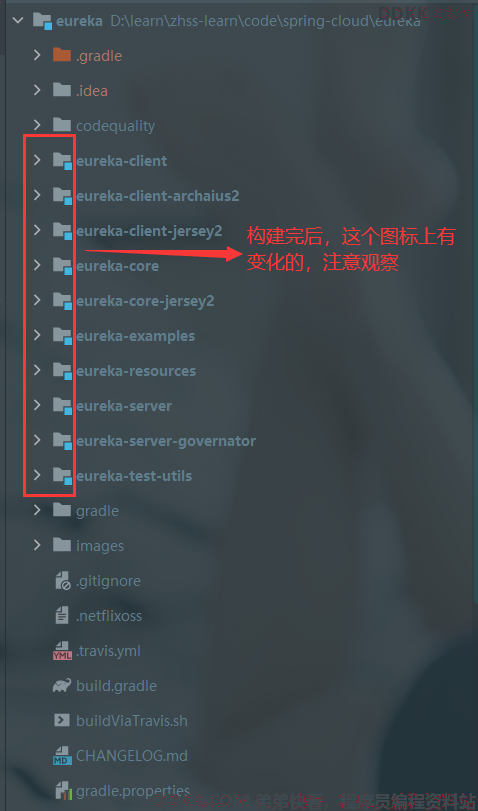The image size is (478, 811).
Task: Select the eureka-test-utils item
Action: [134, 476]
